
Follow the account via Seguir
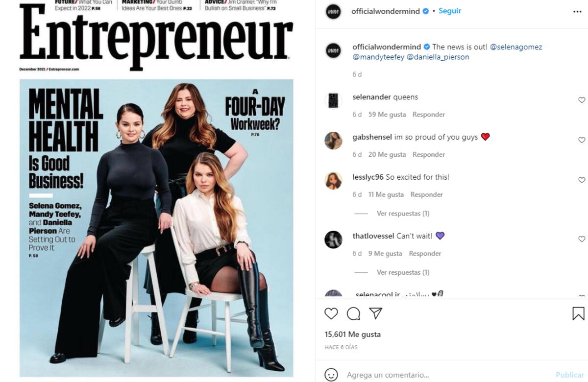click(x=450, y=11)
